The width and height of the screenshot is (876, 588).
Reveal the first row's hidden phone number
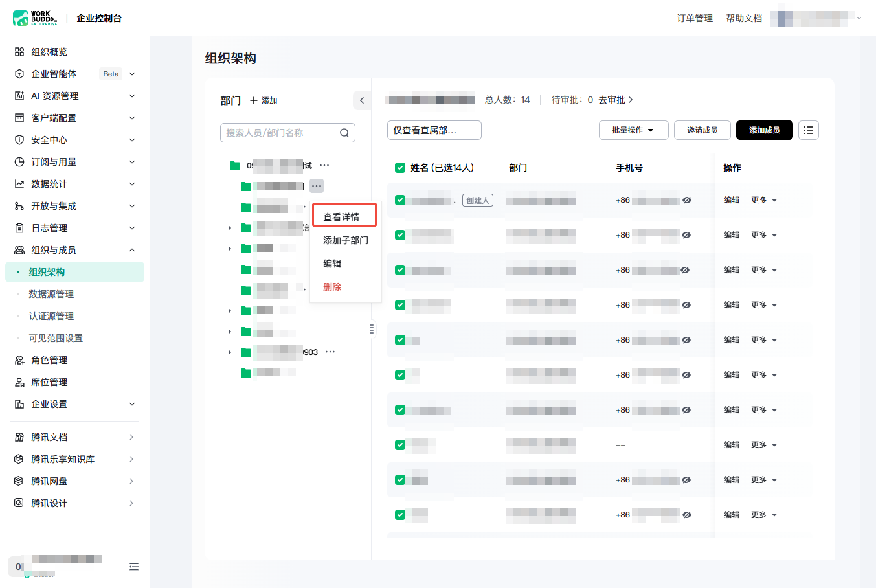point(687,200)
